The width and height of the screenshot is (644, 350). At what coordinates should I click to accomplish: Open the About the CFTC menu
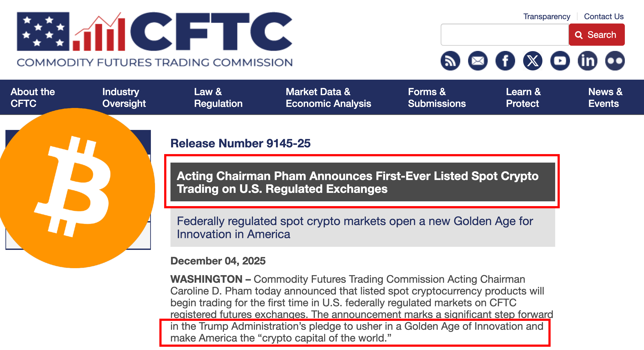click(x=33, y=98)
